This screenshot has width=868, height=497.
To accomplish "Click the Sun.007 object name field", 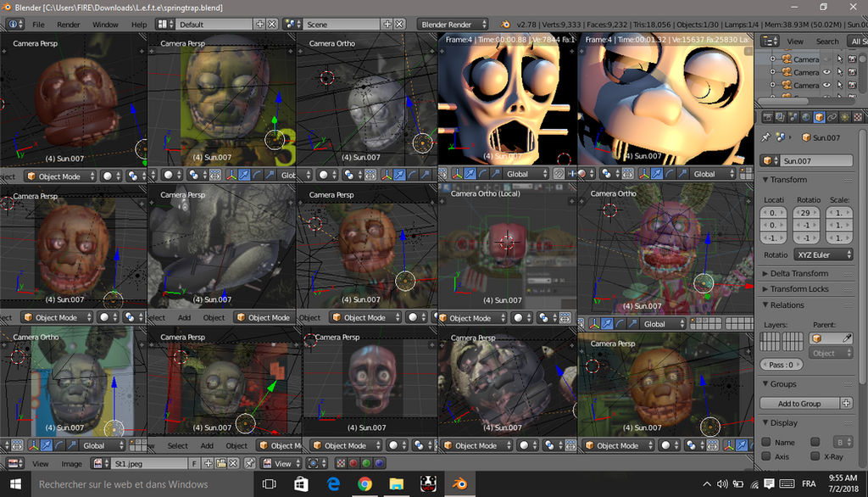I will [816, 160].
